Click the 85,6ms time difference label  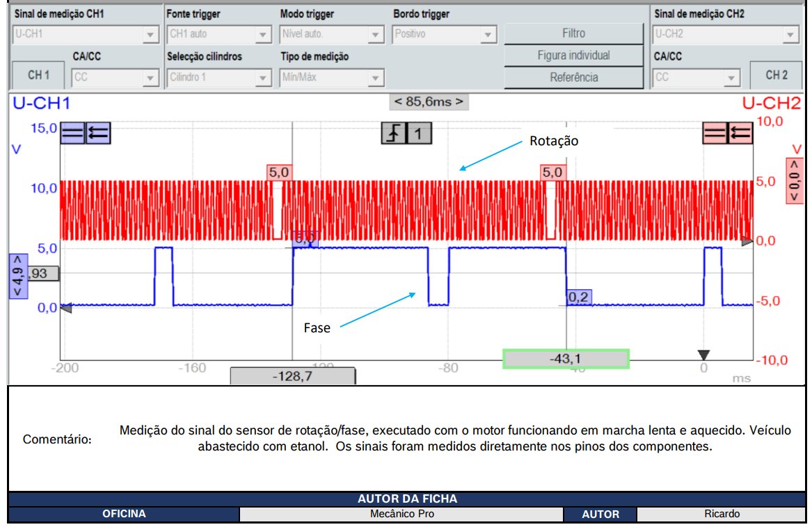[429, 102]
